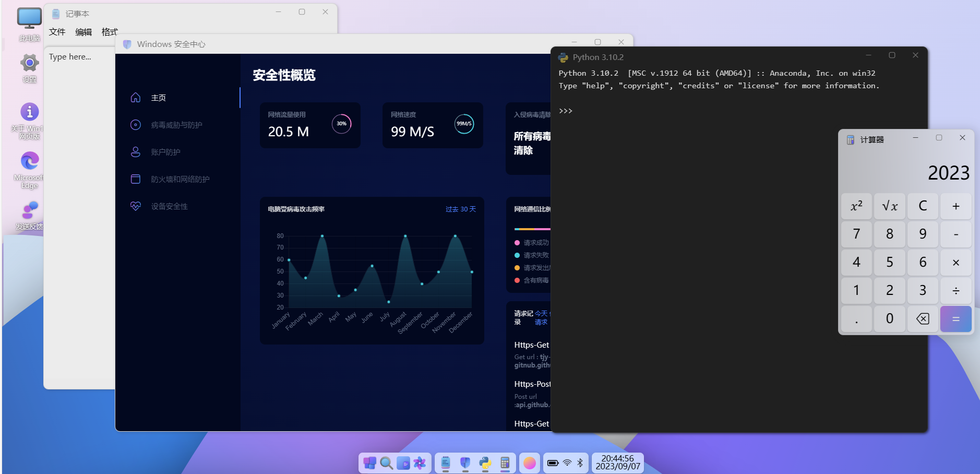Click the battery icon in system tray
This screenshot has width=980, height=474.
coord(553,463)
